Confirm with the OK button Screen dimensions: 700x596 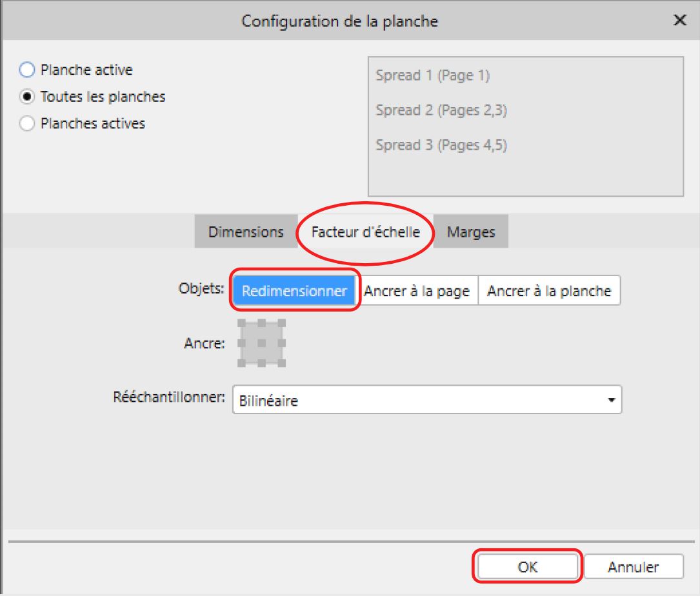(x=527, y=566)
